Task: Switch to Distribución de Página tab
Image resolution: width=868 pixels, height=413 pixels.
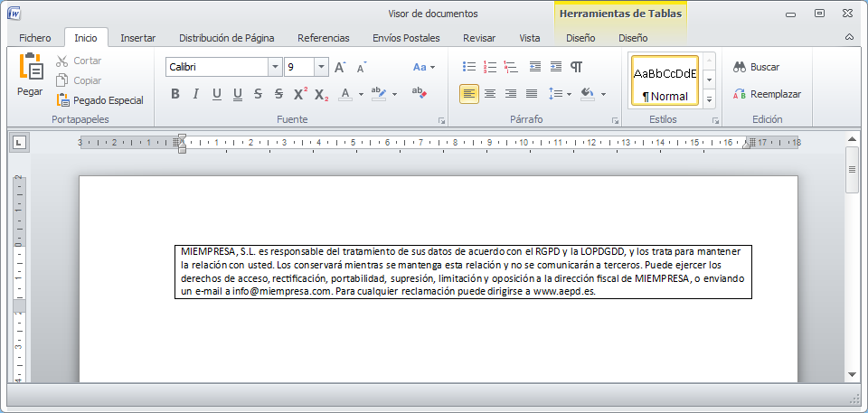Action: (x=226, y=38)
